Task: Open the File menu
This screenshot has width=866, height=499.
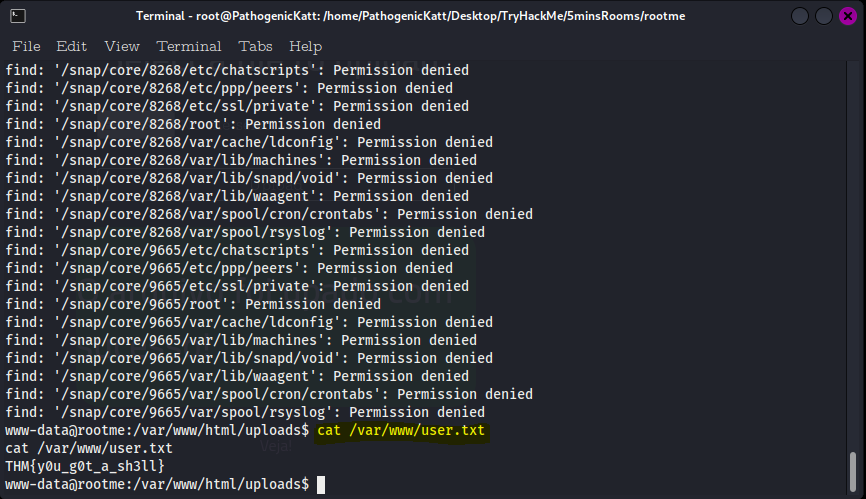Action: click(26, 46)
